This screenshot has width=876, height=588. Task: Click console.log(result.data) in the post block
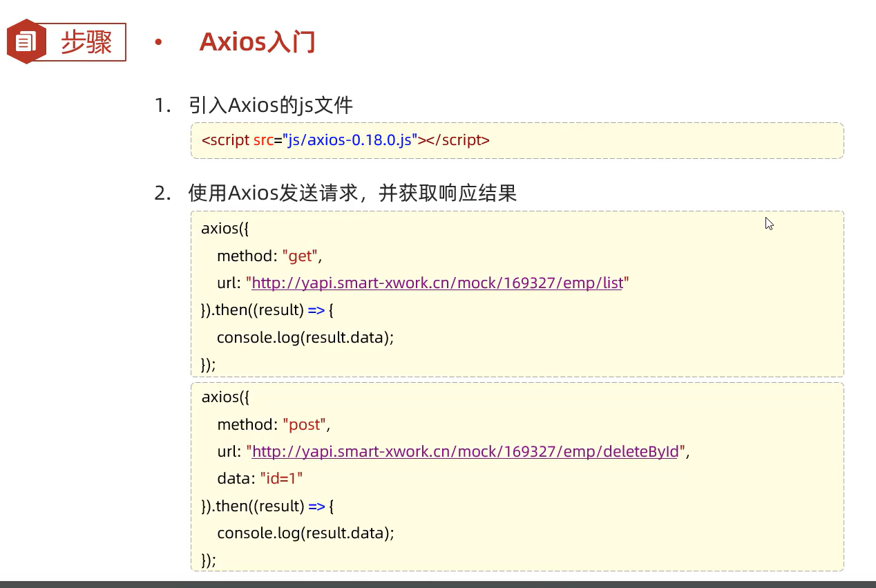305,533
